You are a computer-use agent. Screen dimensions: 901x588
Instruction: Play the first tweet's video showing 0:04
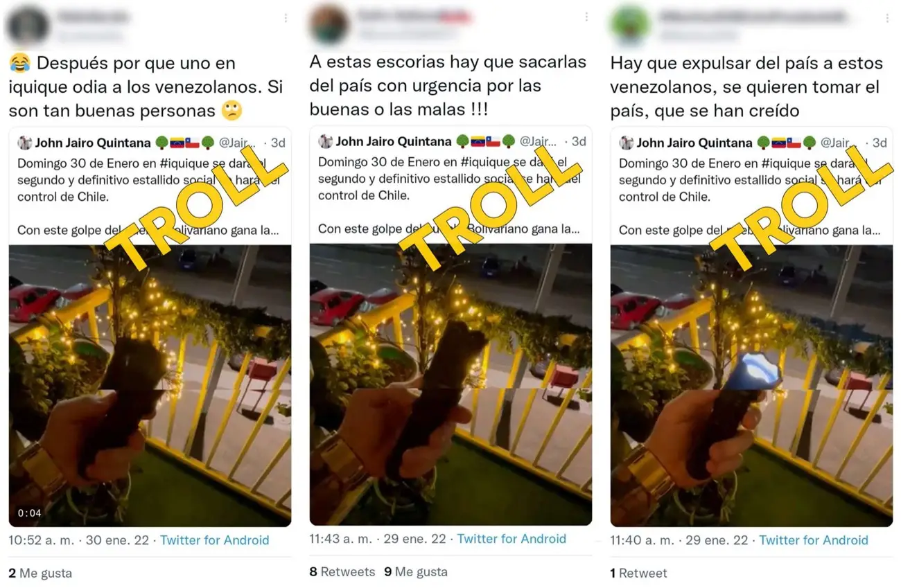pos(150,386)
